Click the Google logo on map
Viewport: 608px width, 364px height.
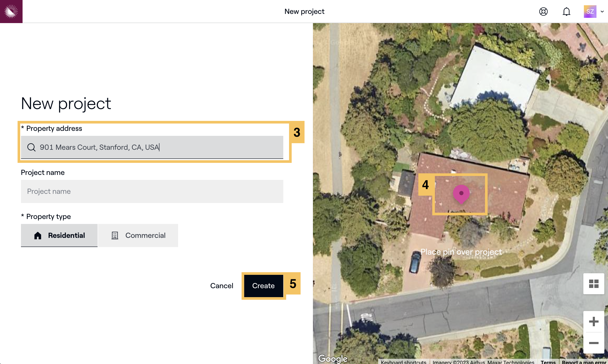coord(333,358)
